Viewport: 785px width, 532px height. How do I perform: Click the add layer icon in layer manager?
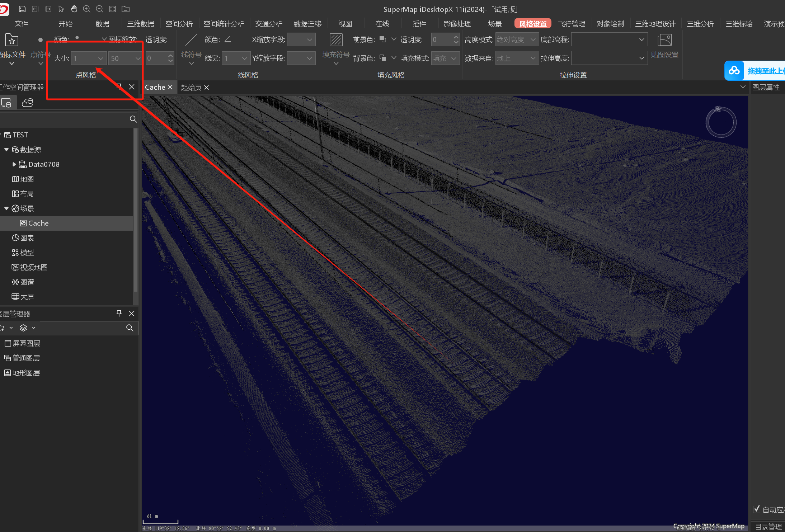pos(2,328)
